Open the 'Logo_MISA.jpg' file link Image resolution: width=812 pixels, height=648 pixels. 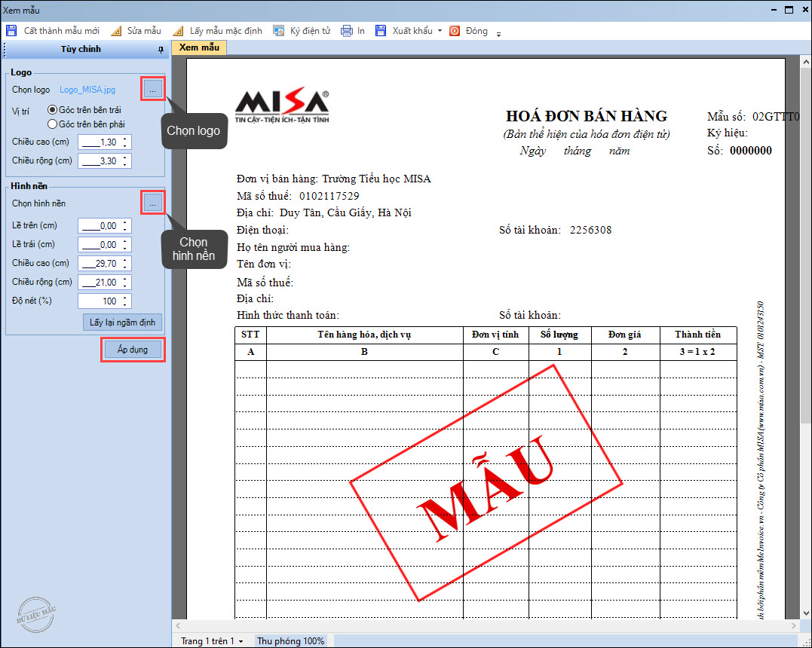(87, 90)
